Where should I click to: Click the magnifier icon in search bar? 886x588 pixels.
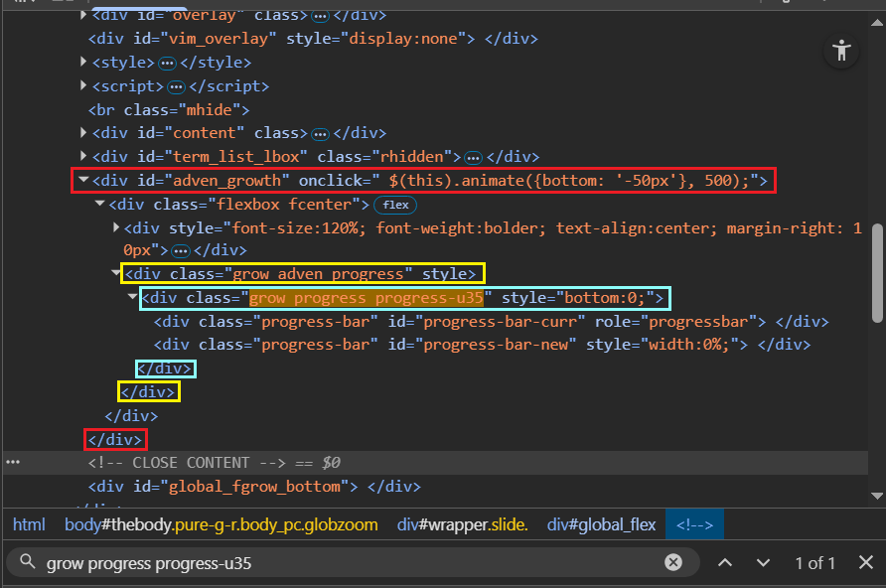(x=27, y=563)
